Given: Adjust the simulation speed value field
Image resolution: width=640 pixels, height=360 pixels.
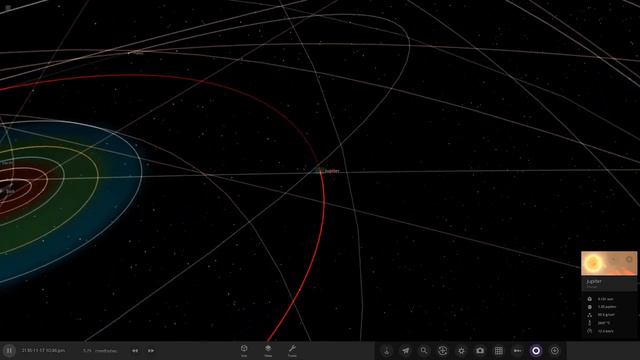Looking at the screenshot, I should tap(100, 351).
